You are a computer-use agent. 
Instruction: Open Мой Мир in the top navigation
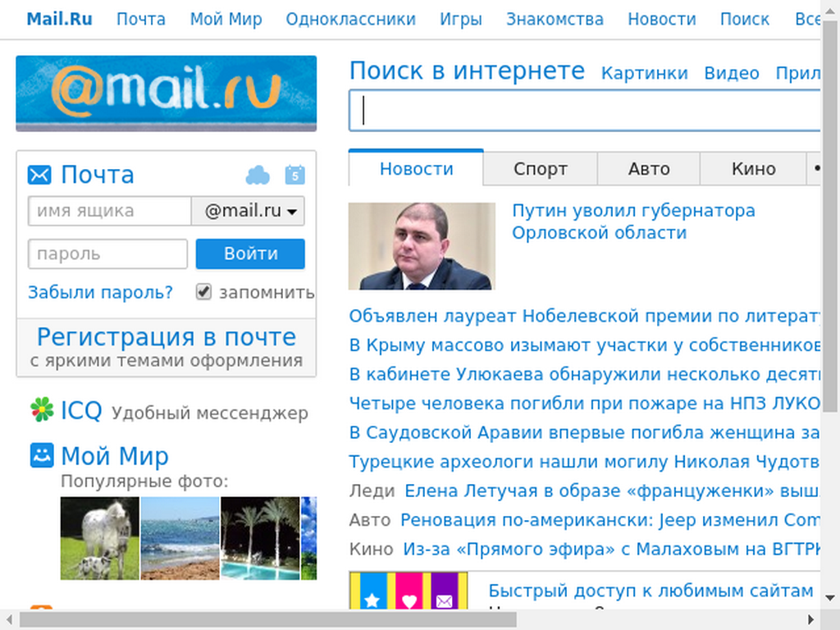click(226, 20)
